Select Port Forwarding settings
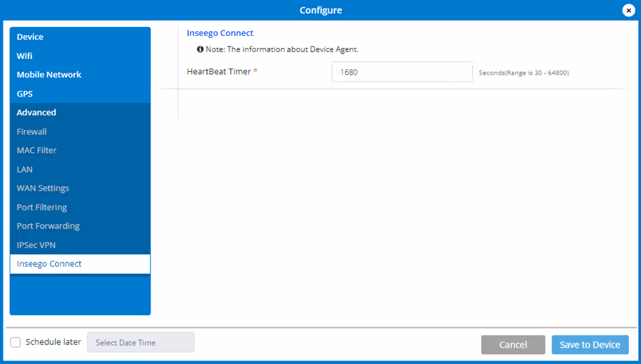The height and width of the screenshot is (364, 641). point(80,226)
